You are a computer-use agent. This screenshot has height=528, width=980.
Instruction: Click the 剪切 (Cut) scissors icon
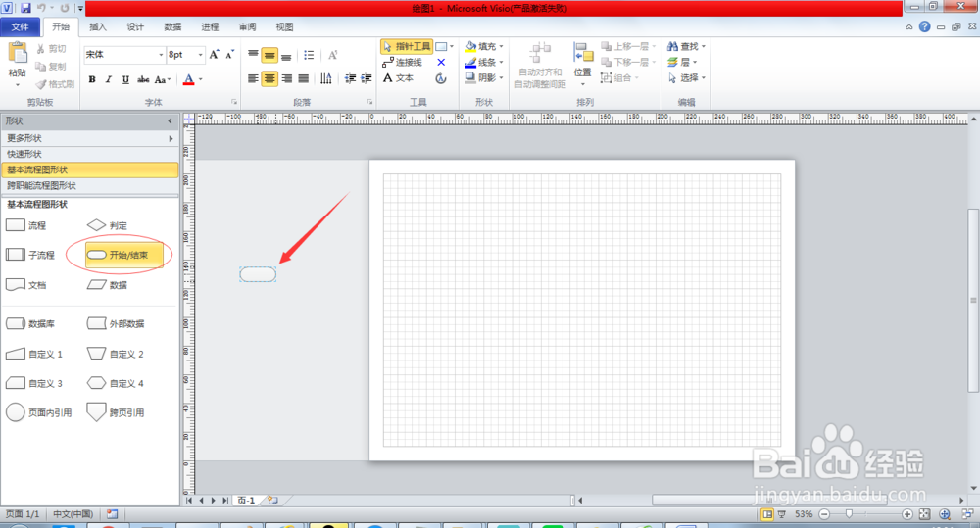(x=40, y=49)
